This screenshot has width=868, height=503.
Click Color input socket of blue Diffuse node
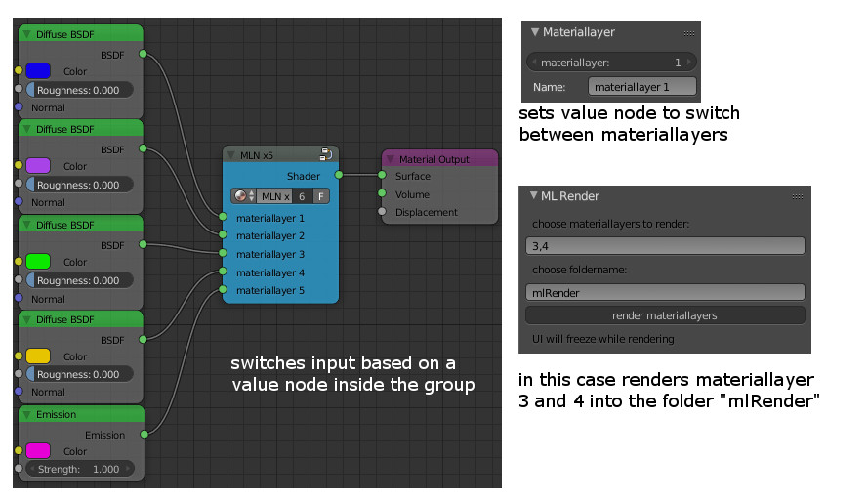[x=19, y=71]
